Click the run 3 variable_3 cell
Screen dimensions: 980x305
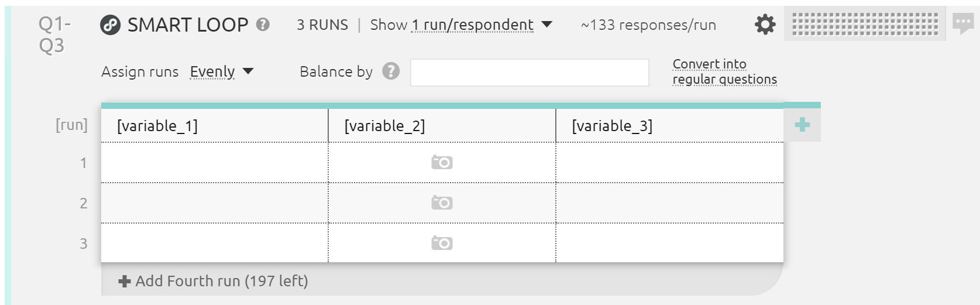coord(670,243)
